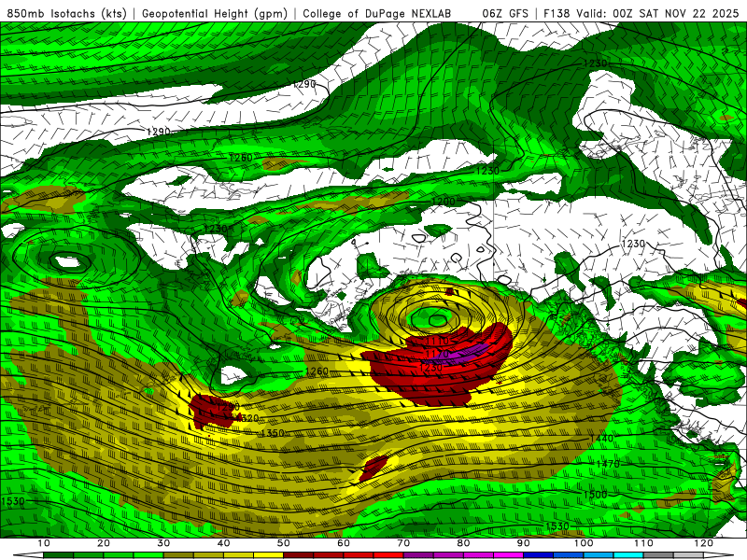
Task: Click the "30" color bar tick label
Action: pyautogui.click(x=163, y=543)
